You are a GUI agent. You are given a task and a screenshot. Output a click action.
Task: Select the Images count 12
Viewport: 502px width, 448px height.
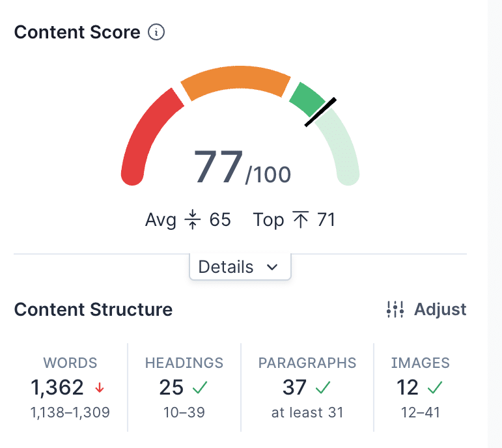click(x=407, y=387)
